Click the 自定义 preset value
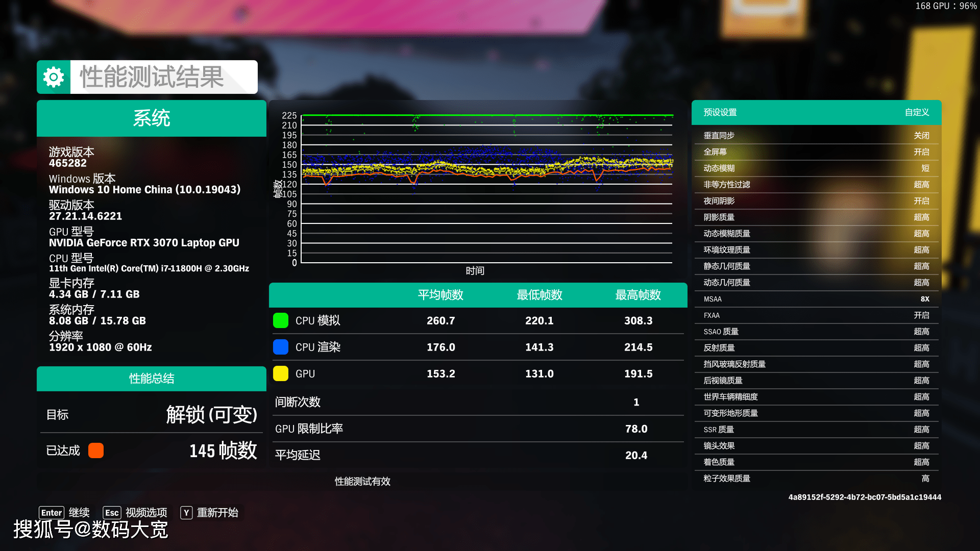 (917, 112)
